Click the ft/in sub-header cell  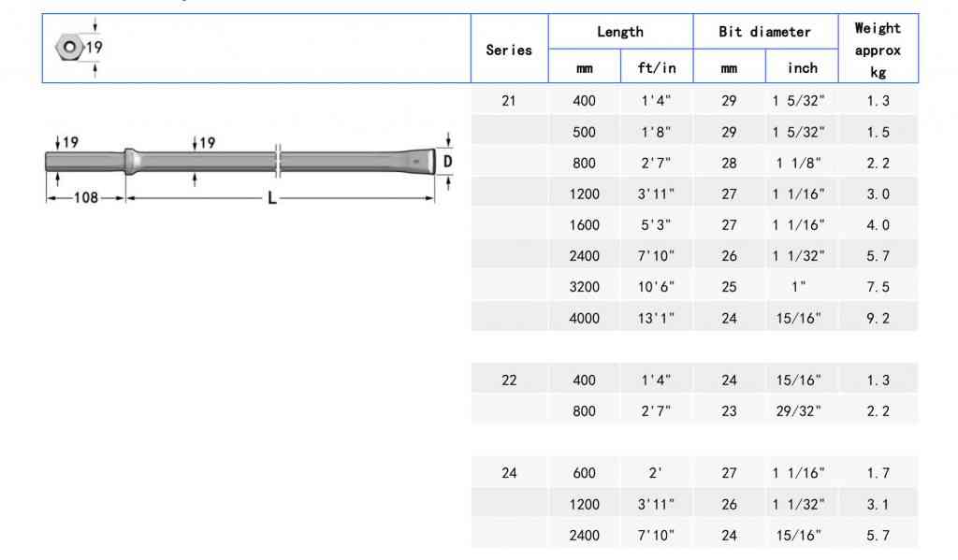[657, 68]
